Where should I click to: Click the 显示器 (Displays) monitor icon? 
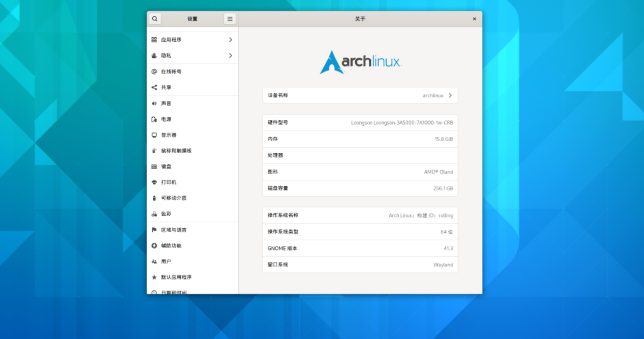click(154, 135)
